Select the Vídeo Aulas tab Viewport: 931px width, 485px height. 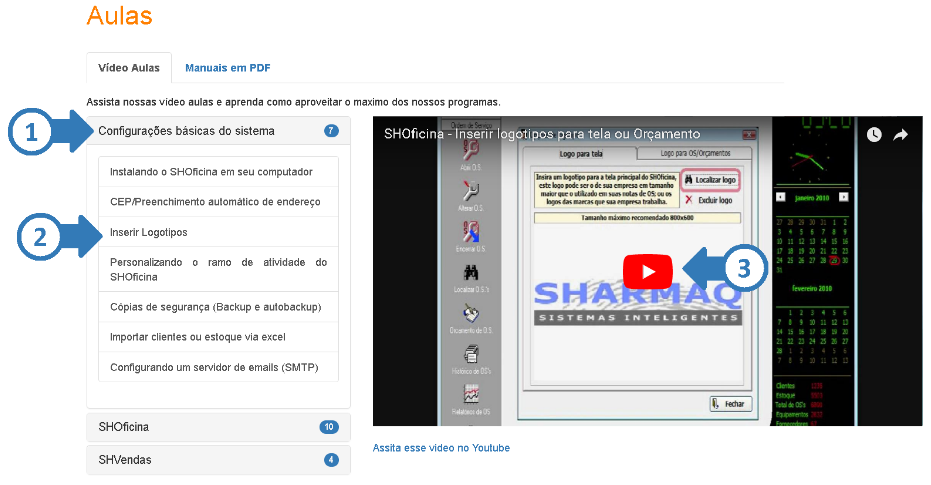coord(129,68)
